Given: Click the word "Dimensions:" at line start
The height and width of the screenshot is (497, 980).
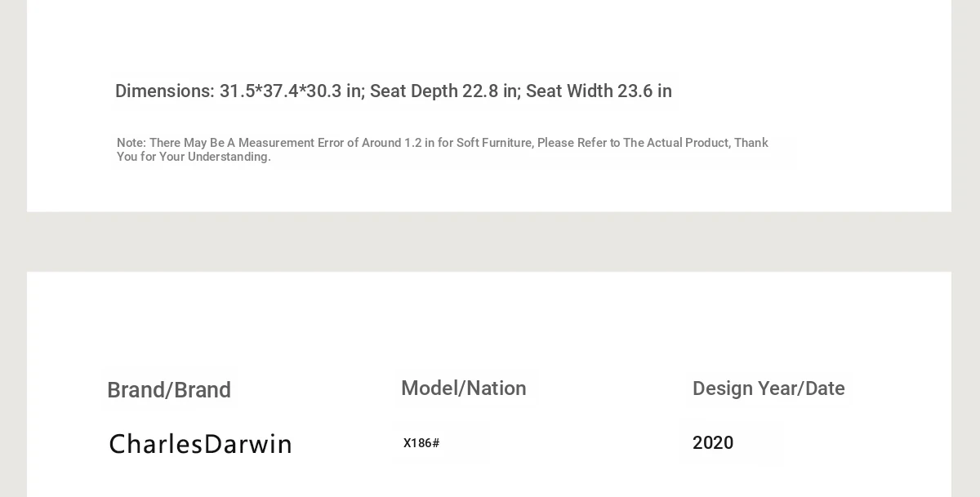Looking at the screenshot, I should click(x=164, y=91).
